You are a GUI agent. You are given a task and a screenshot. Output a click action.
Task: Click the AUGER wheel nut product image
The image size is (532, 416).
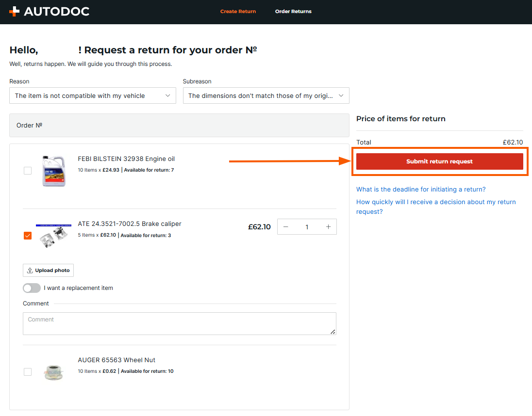coord(53,371)
